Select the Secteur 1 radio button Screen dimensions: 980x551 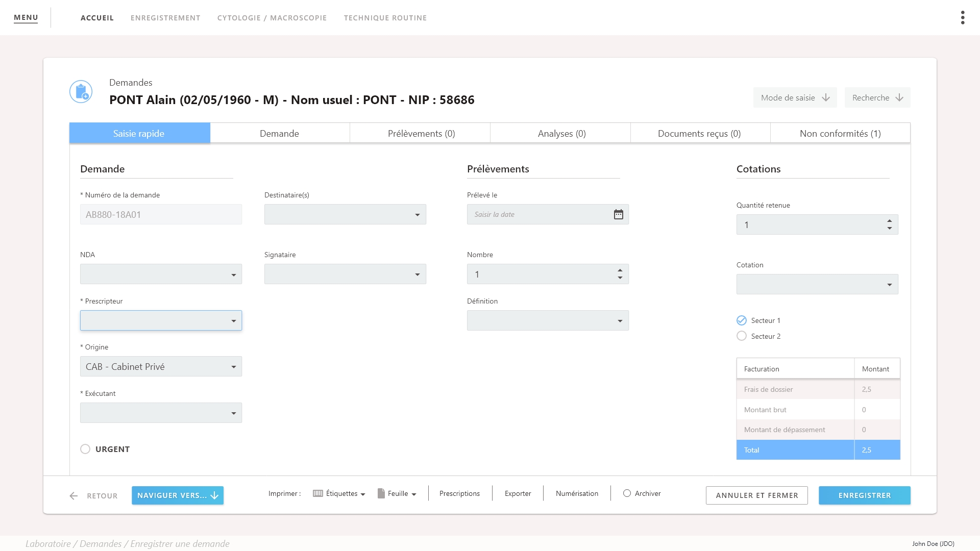pos(742,320)
